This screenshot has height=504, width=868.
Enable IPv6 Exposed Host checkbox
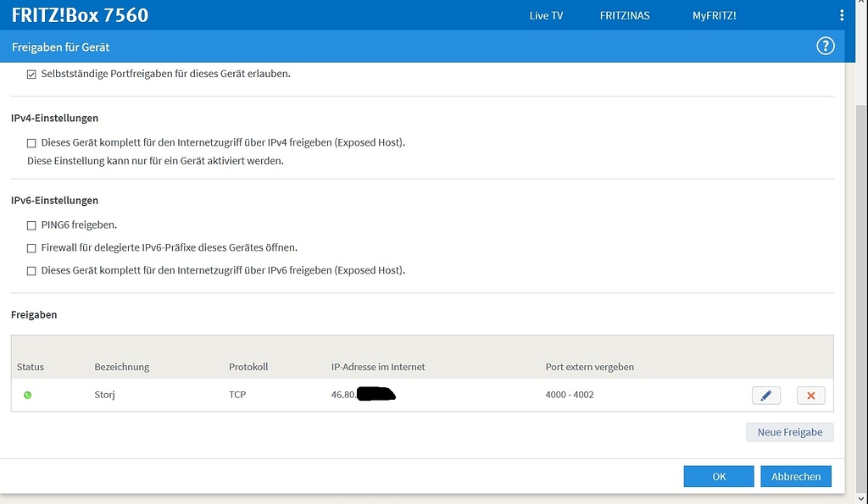coord(31,270)
